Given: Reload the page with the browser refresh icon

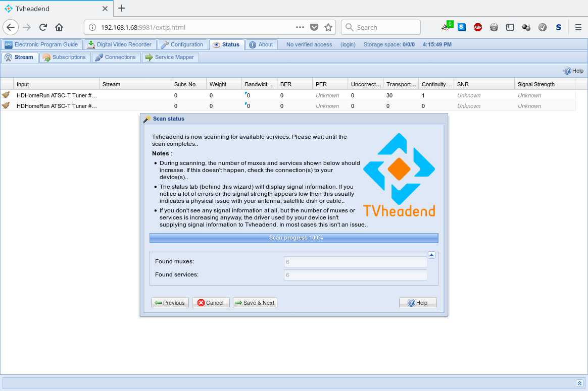Looking at the screenshot, I should pyautogui.click(x=43, y=27).
